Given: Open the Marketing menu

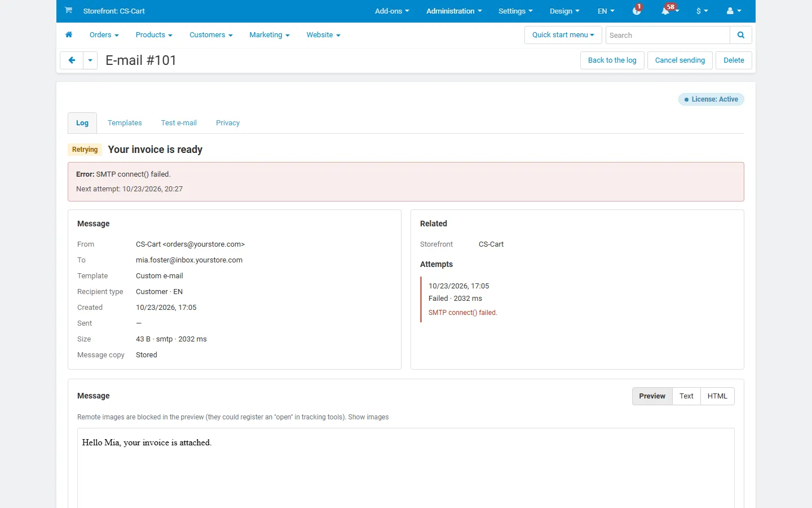Looking at the screenshot, I should point(270,35).
